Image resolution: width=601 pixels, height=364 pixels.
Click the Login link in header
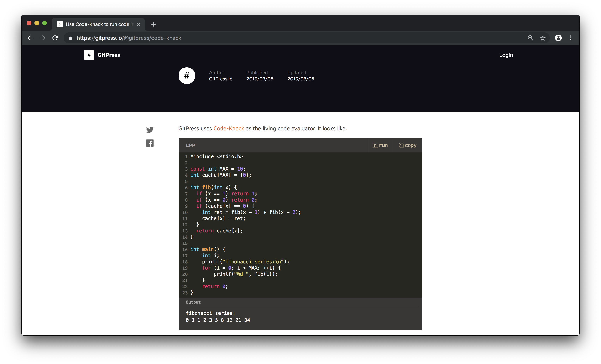506,55
